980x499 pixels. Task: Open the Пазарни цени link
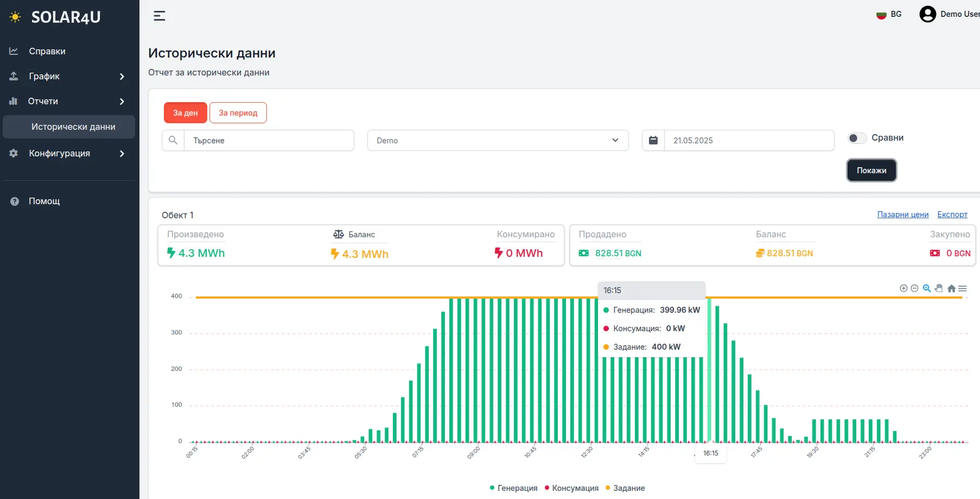click(x=902, y=214)
